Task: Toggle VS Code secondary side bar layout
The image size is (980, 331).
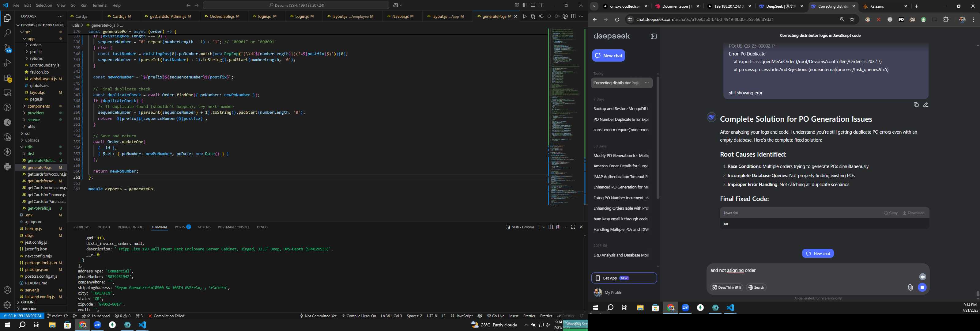Action: (x=541, y=5)
